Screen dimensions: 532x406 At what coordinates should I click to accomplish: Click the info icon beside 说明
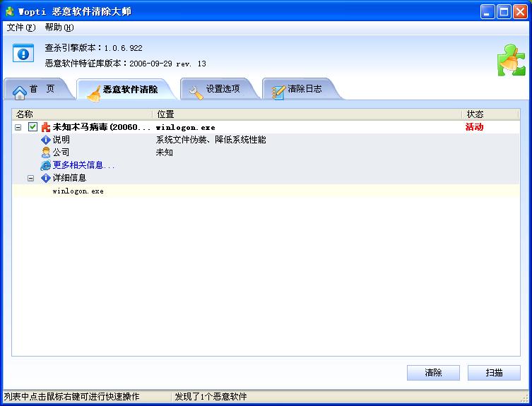point(45,140)
